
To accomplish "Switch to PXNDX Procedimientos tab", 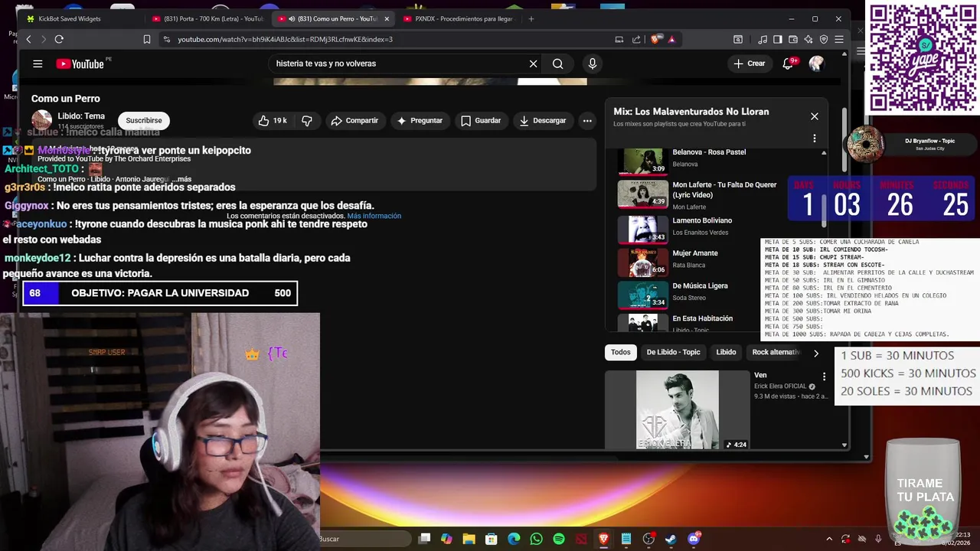I will (458, 18).
